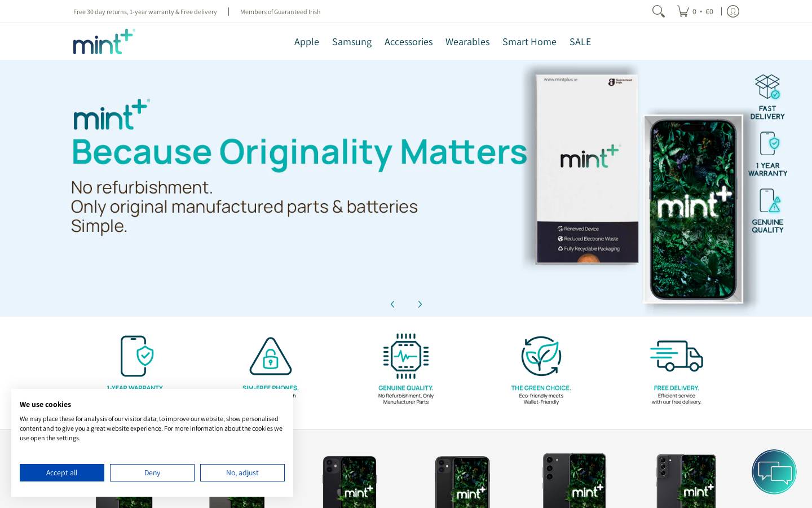Open the SALE menu item
This screenshot has height=508, width=812.
tap(580, 42)
